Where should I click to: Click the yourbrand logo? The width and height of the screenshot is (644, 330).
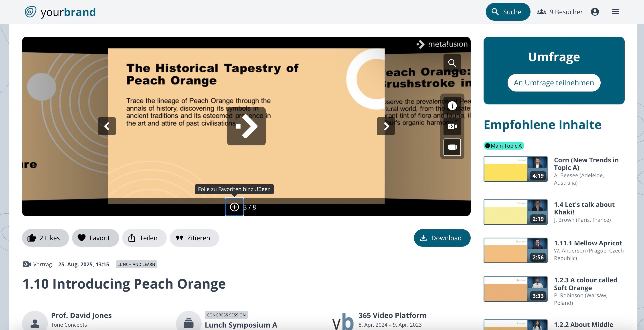click(60, 12)
